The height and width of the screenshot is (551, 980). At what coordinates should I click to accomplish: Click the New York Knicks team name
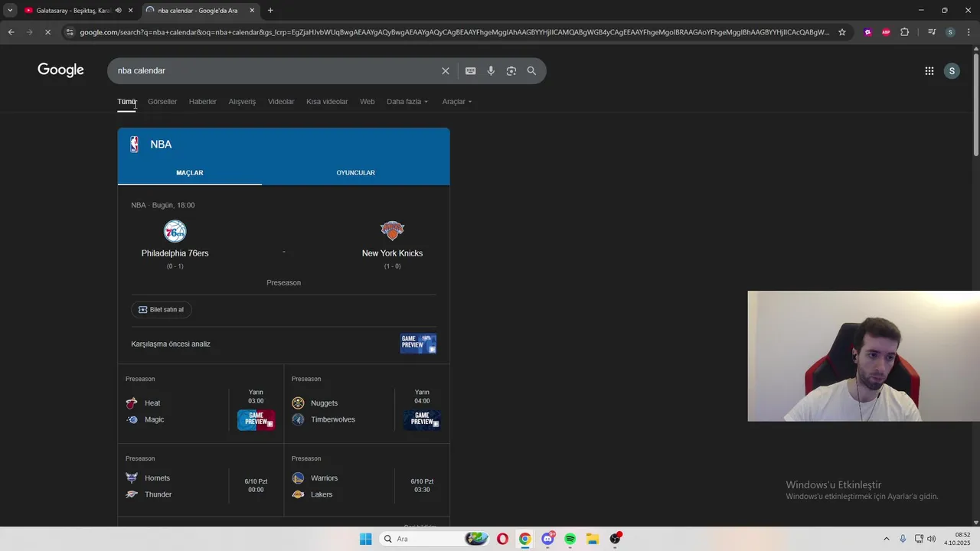[392, 253]
